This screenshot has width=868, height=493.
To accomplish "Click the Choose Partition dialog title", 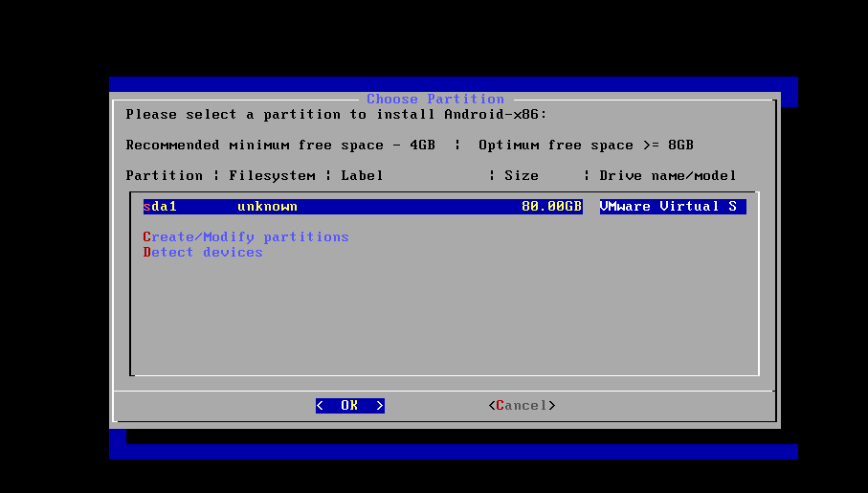I will click(x=435, y=100).
